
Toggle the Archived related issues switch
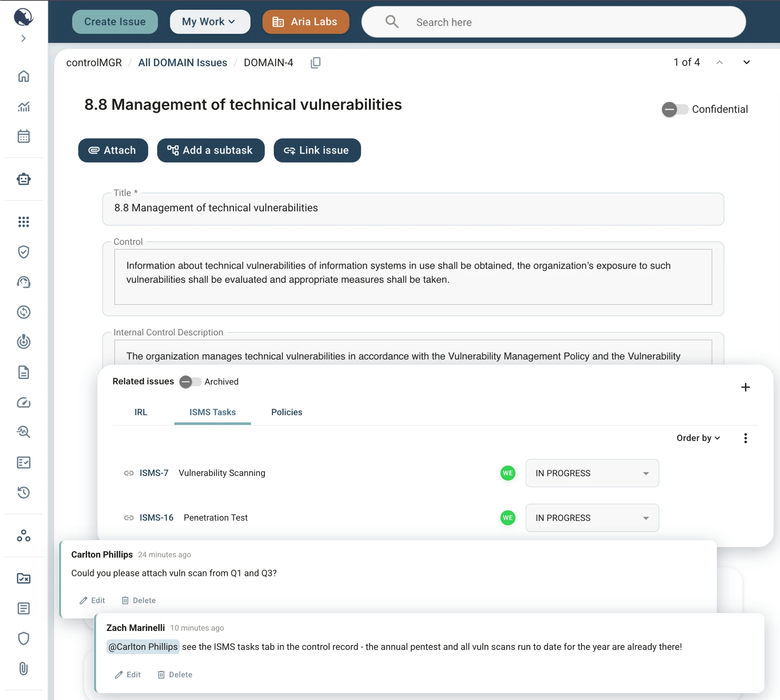tap(190, 382)
